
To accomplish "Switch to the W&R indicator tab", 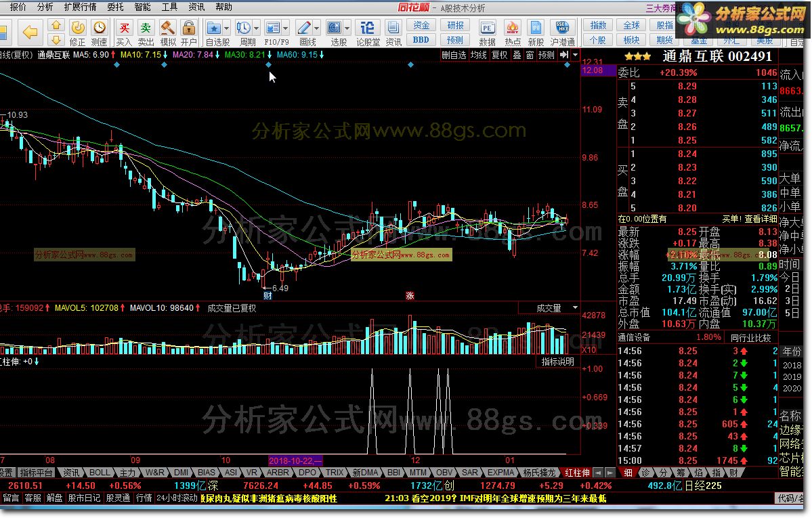I will click(154, 473).
